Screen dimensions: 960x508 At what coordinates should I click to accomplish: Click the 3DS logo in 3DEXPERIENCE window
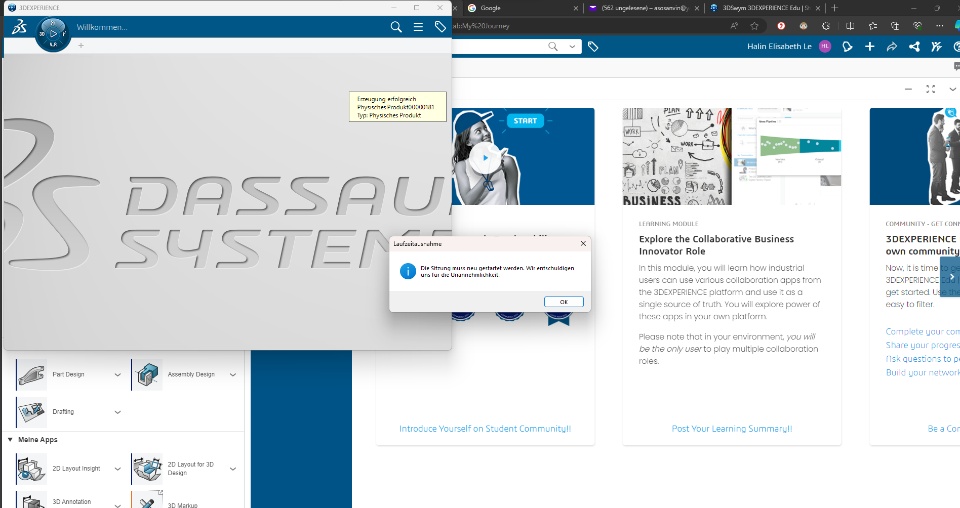click(x=20, y=27)
